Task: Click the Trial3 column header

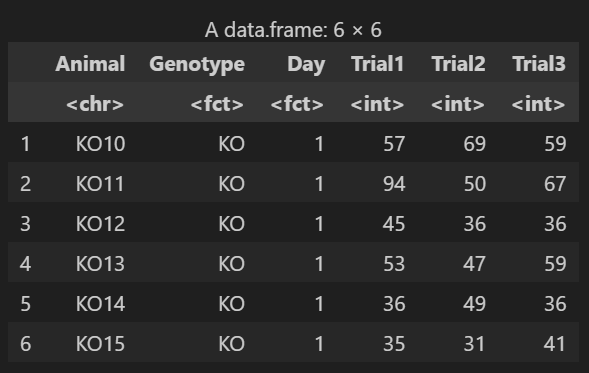Action: 539,63
